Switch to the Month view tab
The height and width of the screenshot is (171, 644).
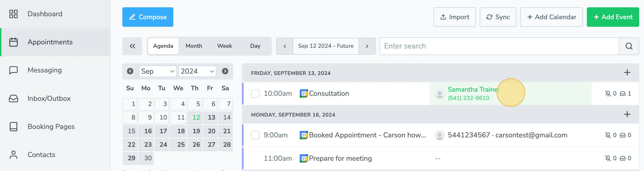pos(193,46)
